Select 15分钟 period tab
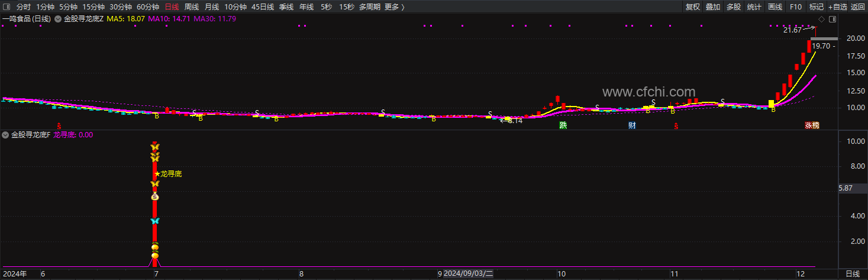Viewport: 868px width, 280px height. (x=93, y=7)
